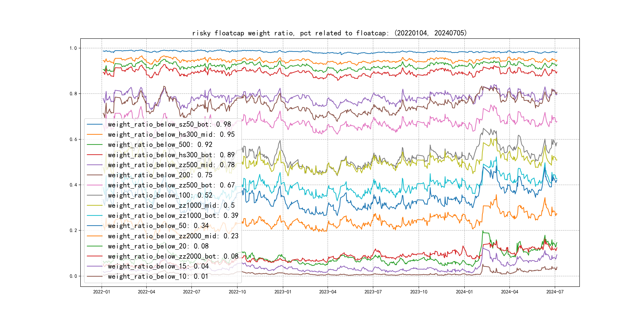Click the brown swatch for weight_ratio_below_200

coord(94,175)
